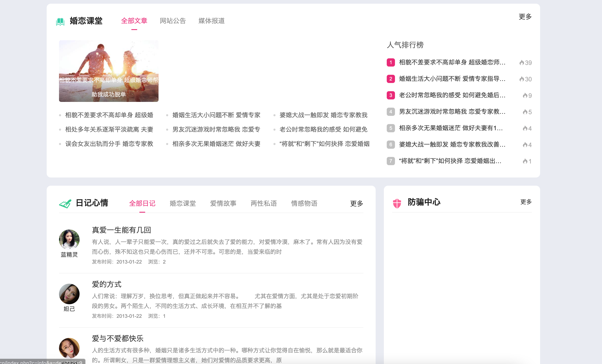
Task: Open 蓝精灵's round avatar
Action: point(69,240)
